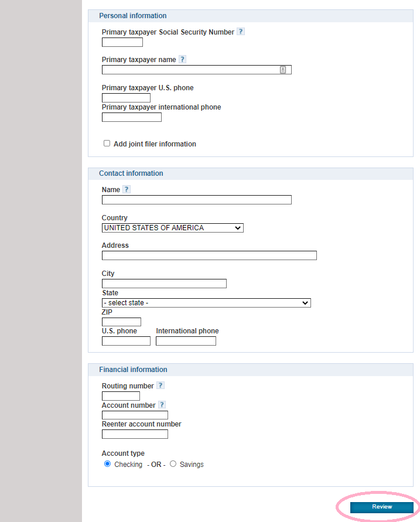420x522 pixels.
Task: Click the Address text field
Action: pyautogui.click(x=209, y=255)
